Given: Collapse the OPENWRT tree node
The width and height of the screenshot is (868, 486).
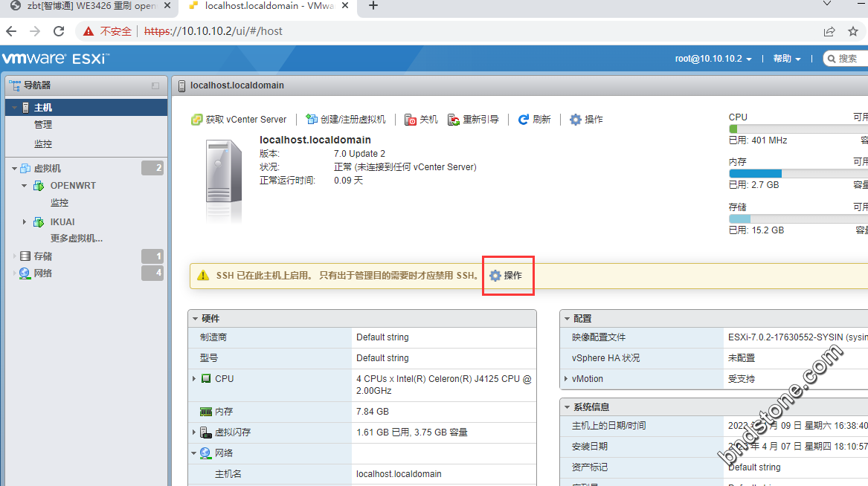Looking at the screenshot, I should [25, 186].
